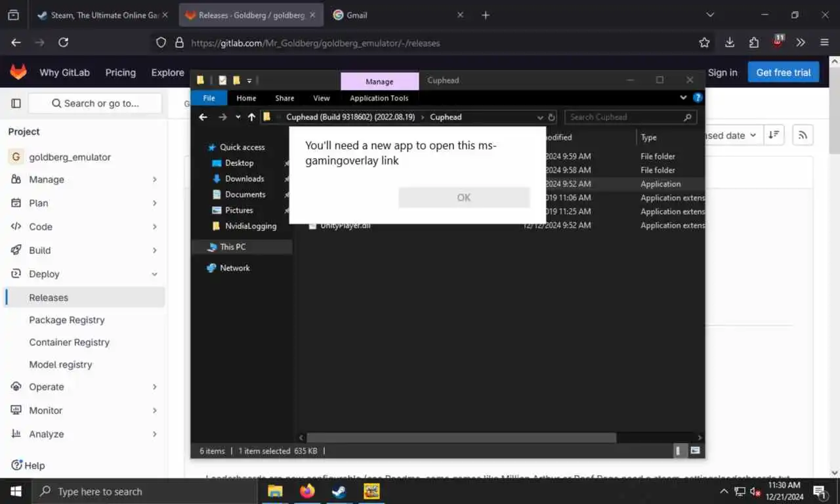Open the red extension with badge 11
This screenshot has height=504, width=840.
[778, 41]
